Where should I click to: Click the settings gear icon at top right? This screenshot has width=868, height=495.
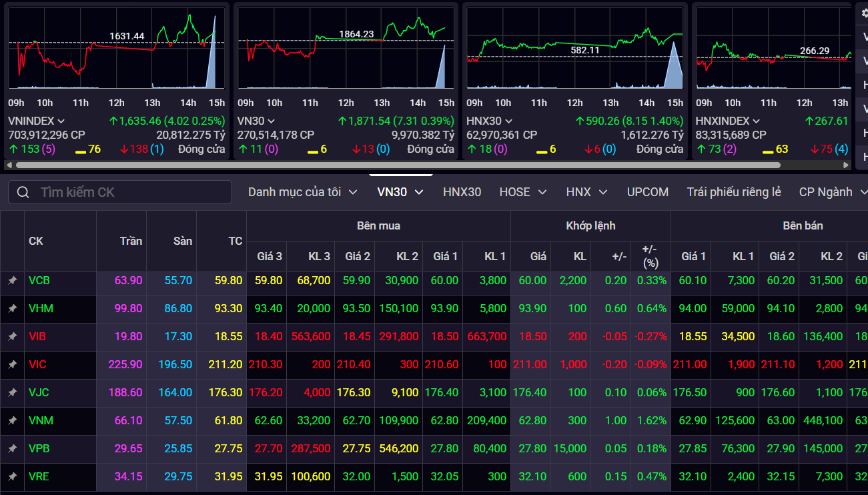click(x=865, y=13)
